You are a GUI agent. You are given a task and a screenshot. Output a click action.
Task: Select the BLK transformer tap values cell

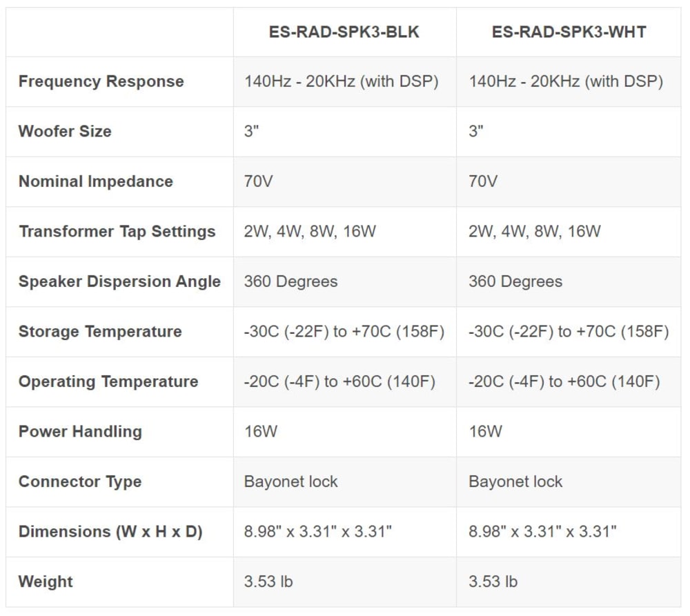pos(345,232)
